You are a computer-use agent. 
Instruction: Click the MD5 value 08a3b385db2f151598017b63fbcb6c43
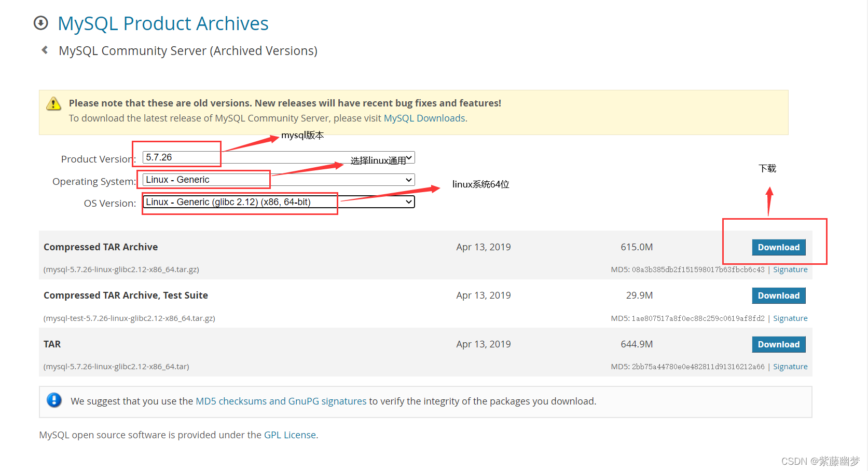[x=698, y=270]
